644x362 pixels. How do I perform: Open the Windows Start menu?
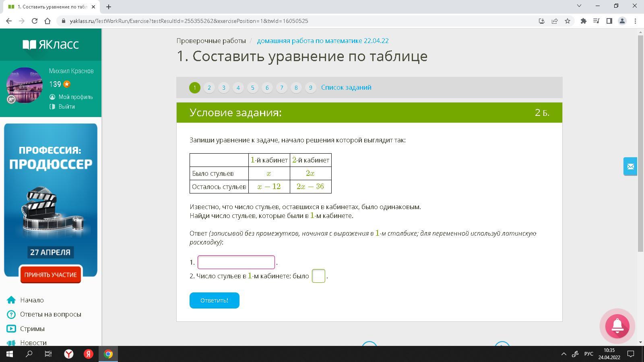click(10, 354)
